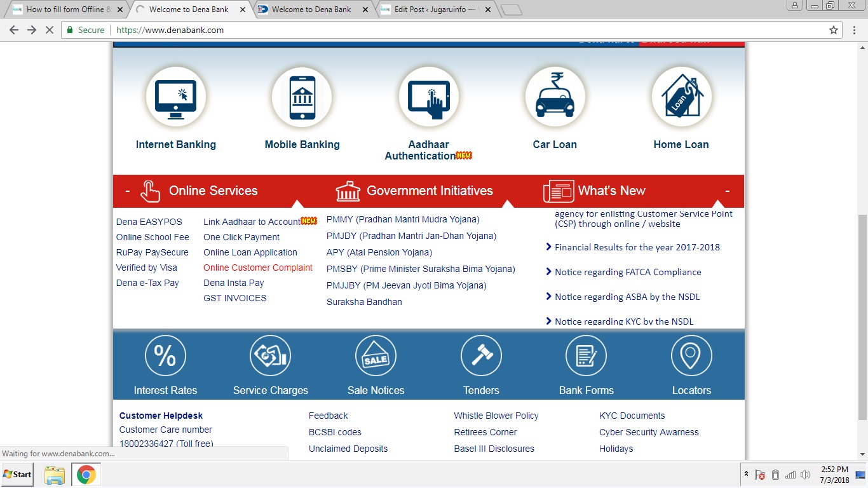Open PMSBY Suraksha Bima Yojana link
Screen dimensions: 868x488
tap(421, 269)
